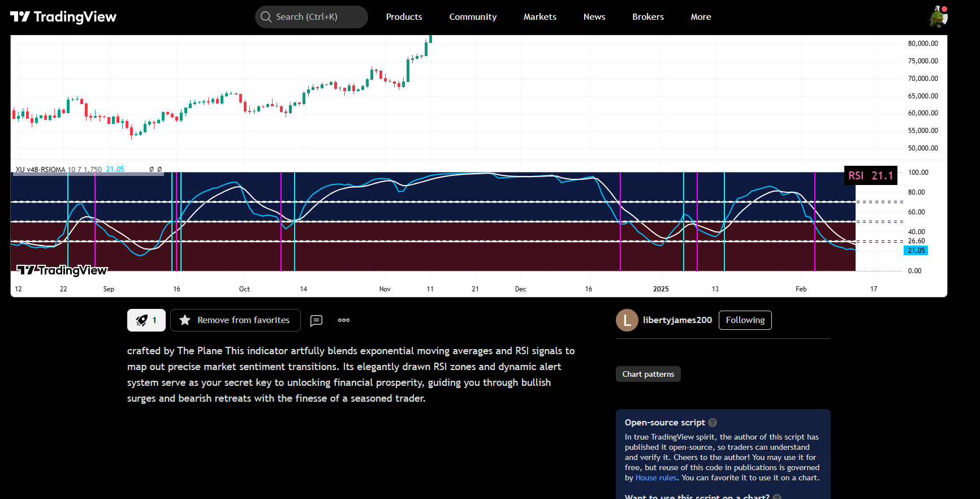Click libertyjames200 author avatar

click(627, 320)
